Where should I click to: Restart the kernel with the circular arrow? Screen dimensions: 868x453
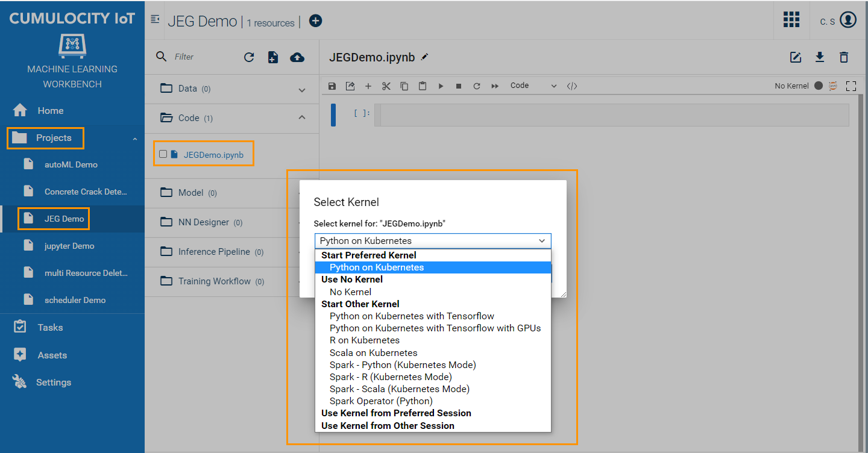[477, 86]
